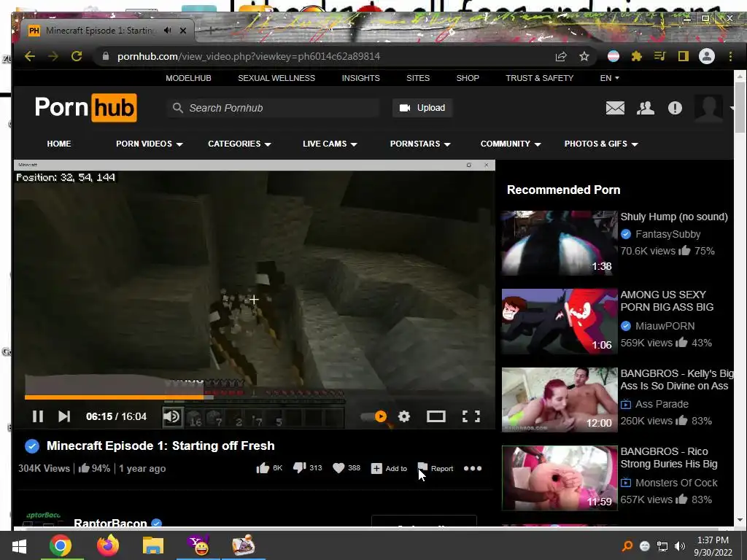Toggle the autoplay switch in the player
The height and width of the screenshot is (560, 747).
tap(374, 416)
